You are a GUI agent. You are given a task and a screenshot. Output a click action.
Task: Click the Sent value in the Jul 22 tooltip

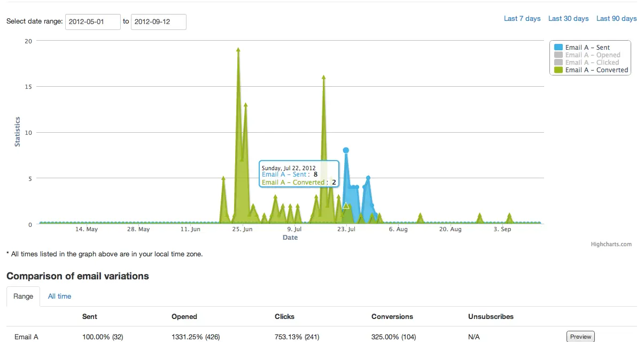point(315,174)
